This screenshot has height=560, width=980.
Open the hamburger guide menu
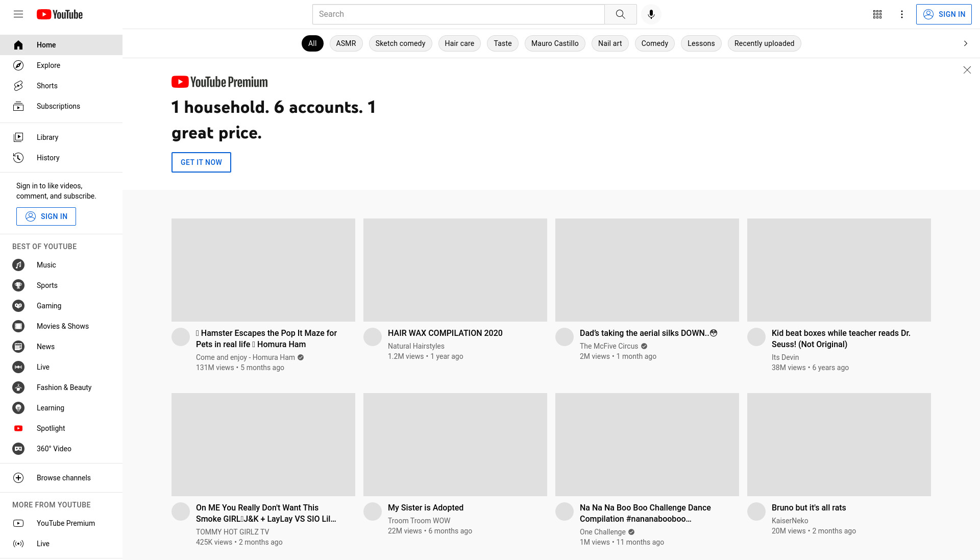pyautogui.click(x=18, y=14)
